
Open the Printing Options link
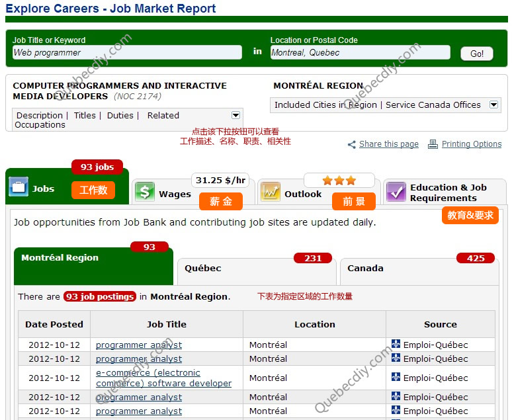471,144
